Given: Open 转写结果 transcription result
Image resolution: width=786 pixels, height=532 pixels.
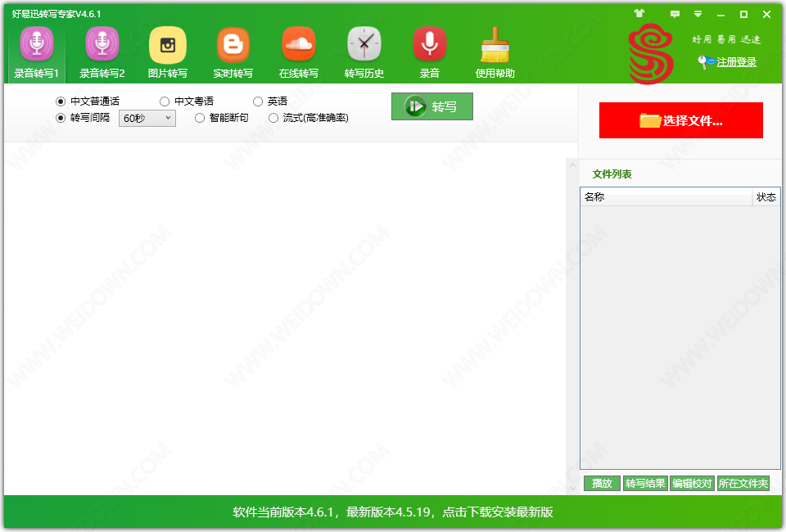Looking at the screenshot, I should click(645, 484).
